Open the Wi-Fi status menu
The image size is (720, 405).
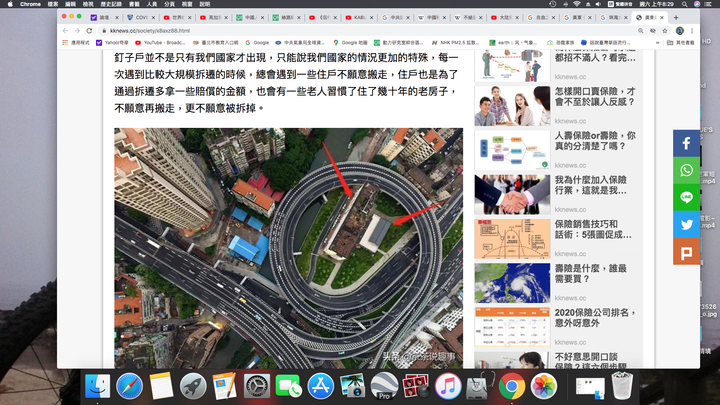[577, 4]
